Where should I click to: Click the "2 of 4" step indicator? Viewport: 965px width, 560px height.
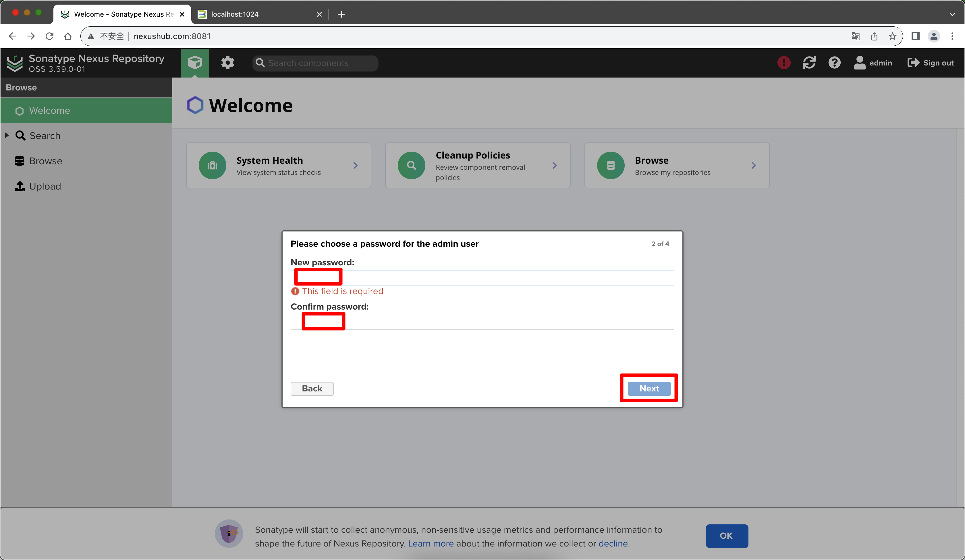pos(660,244)
